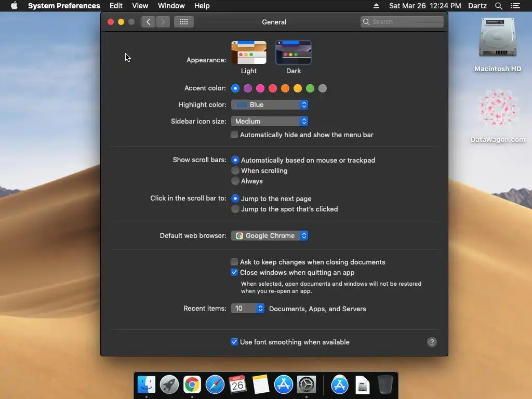The height and width of the screenshot is (399, 532).
Task: Select Jump to the next page
Action: (235, 198)
